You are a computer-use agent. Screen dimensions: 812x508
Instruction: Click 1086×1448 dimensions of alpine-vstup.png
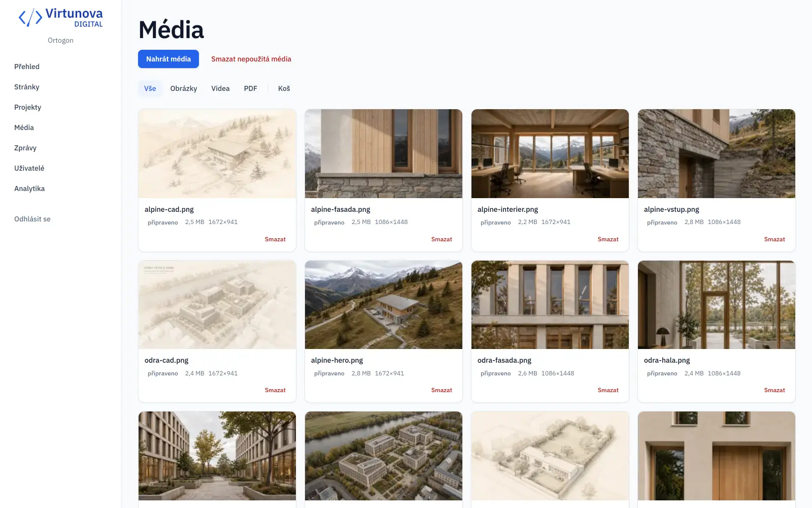pyautogui.click(x=724, y=222)
